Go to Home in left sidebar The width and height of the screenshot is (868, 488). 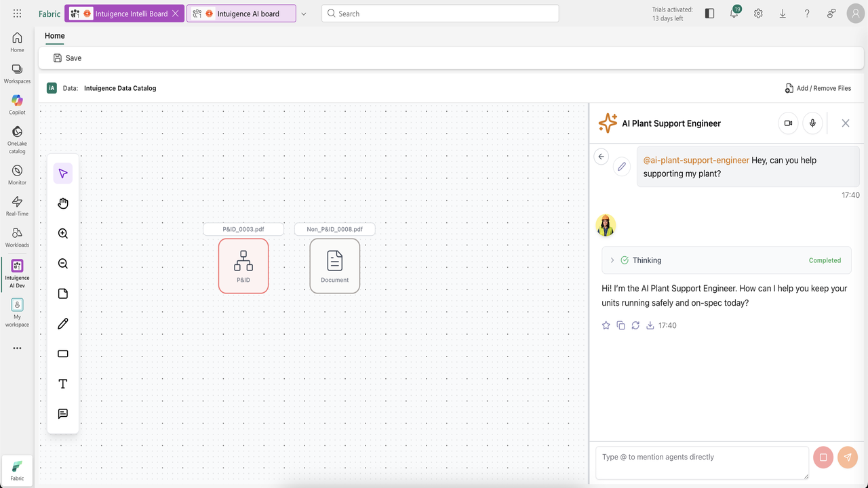pos(17,41)
